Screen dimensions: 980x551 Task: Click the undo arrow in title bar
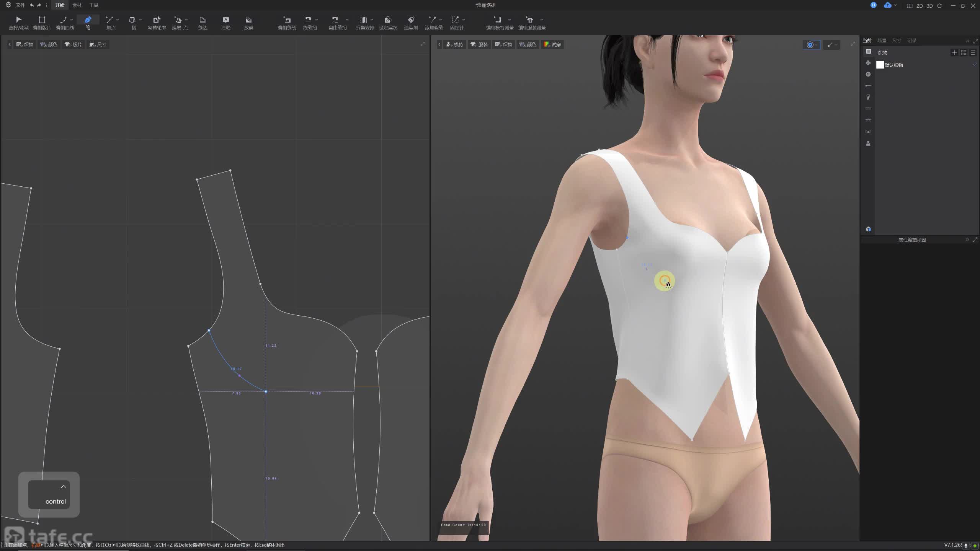click(x=32, y=5)
